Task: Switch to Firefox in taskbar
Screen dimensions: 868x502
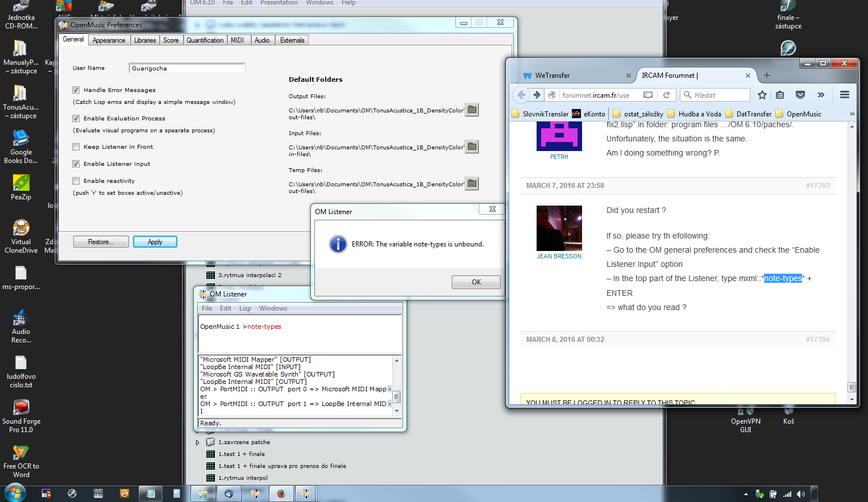Action: (281, 493)
